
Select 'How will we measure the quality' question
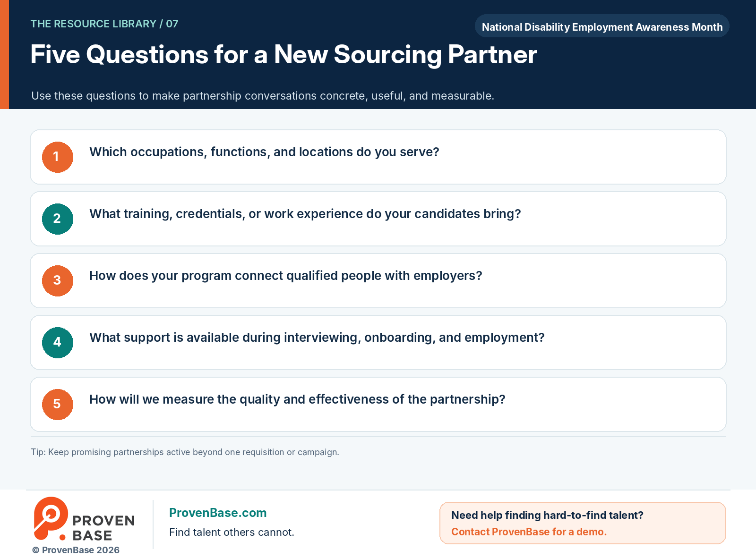[378, 405]
